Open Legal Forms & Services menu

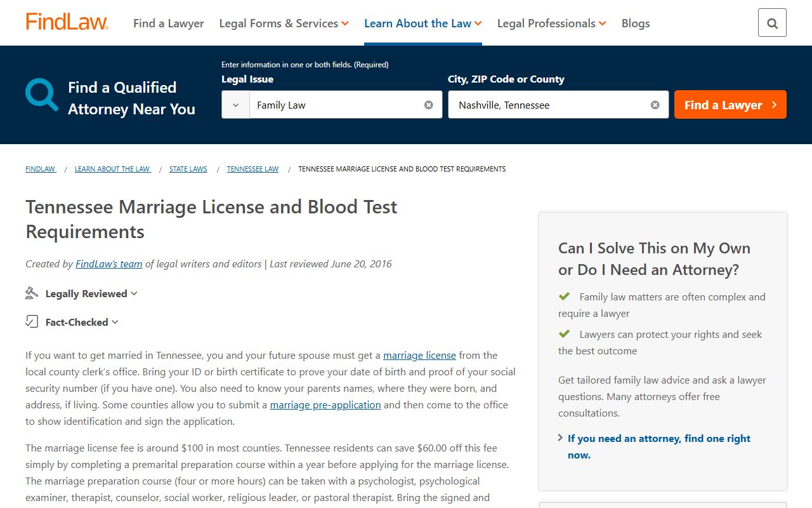[x=284, y=23]
